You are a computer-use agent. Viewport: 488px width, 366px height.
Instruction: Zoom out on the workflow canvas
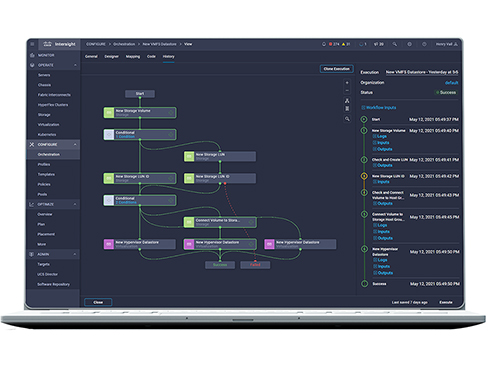(x=347, y=90)
